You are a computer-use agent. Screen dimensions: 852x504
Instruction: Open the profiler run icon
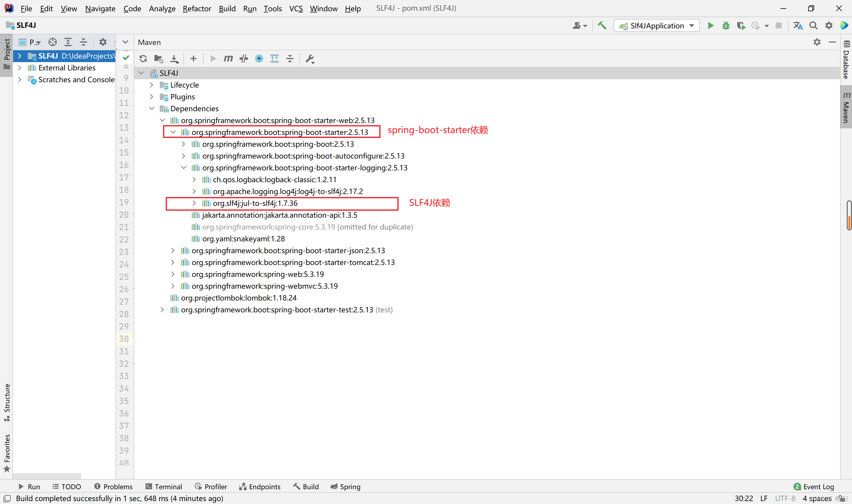point(756,25)
